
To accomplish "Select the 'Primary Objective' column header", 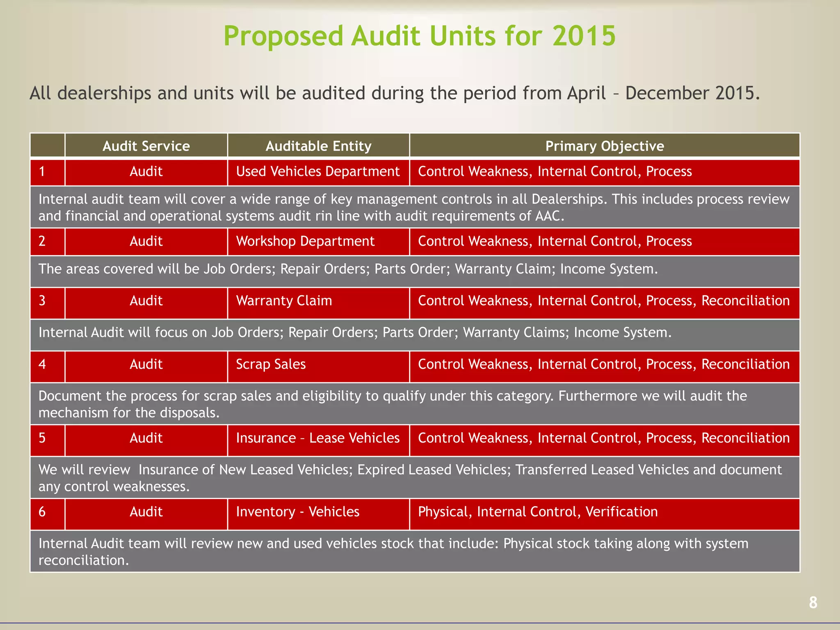I will pos(605,146).
